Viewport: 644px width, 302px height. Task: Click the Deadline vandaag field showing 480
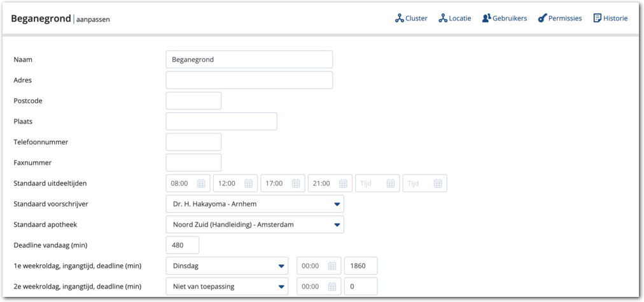coord(182,245)
